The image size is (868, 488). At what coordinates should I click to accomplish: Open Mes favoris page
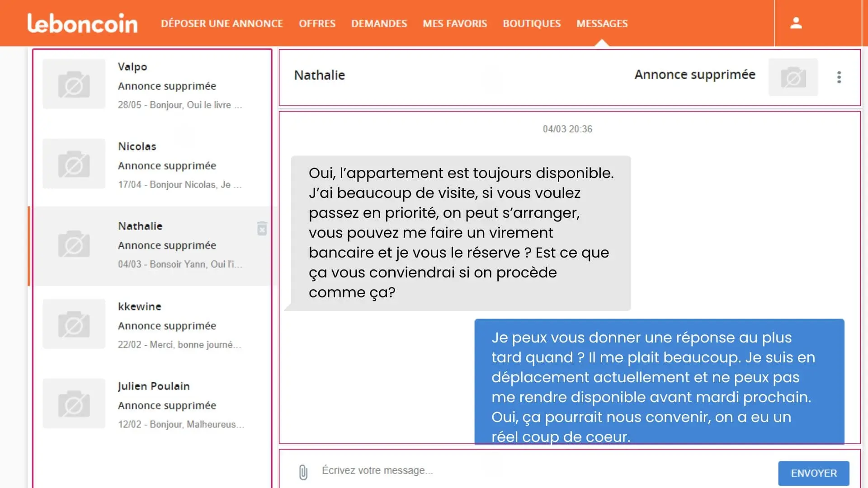[455, 23]
